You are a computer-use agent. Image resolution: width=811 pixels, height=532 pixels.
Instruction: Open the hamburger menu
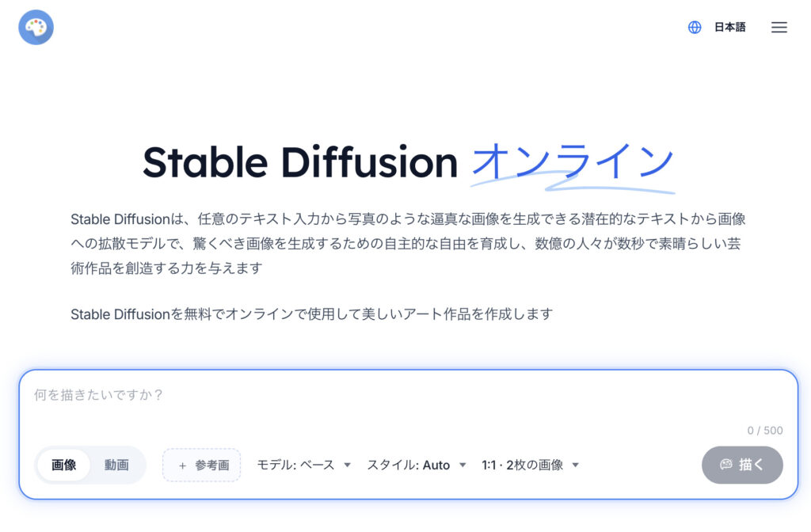779,27
